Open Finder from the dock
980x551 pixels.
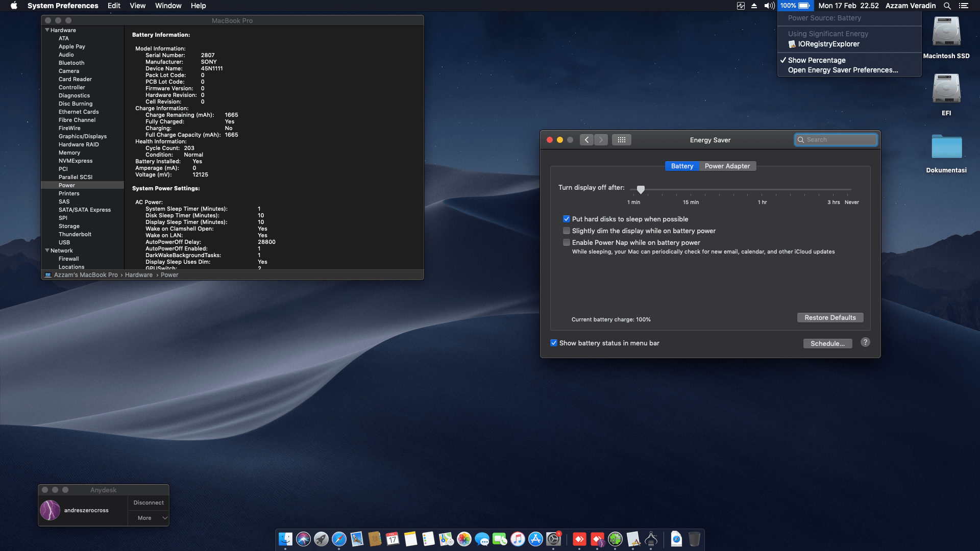pyautogui.click(x=285, y=539)
